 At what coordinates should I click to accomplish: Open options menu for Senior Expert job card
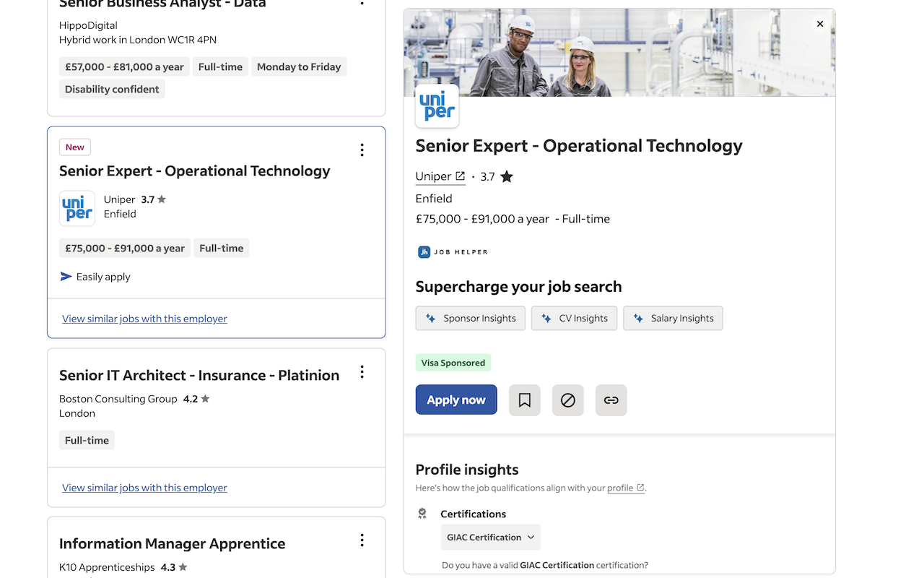[362, 150]
